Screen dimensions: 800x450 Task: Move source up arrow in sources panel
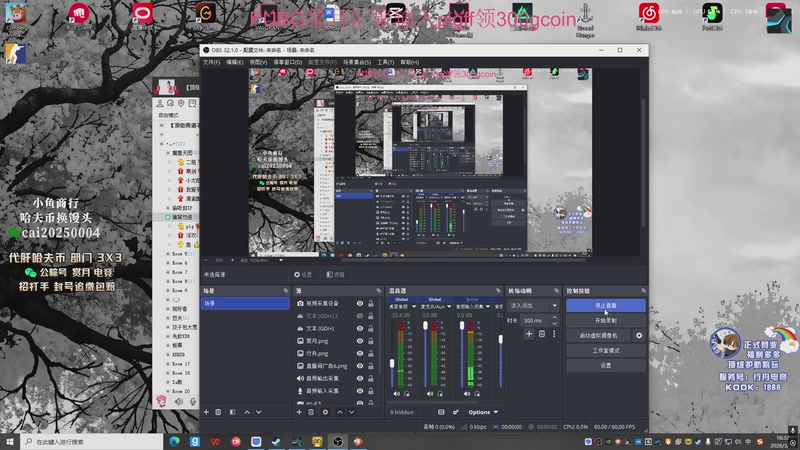pyautogui.click(x=340, y=412)
